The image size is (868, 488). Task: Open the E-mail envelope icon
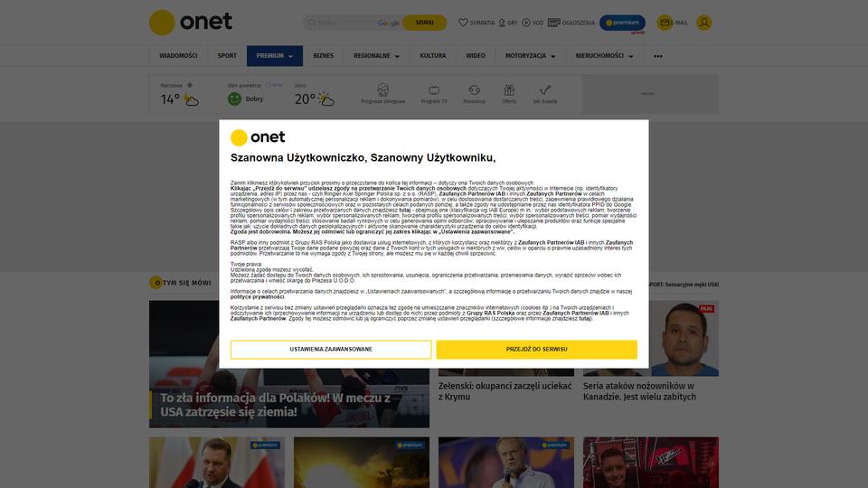pos(665,23)
